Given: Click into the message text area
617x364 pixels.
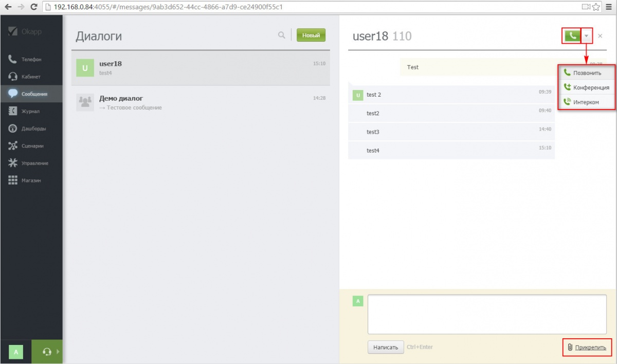Looking at the screenshot, I should [x=486, y=314].
